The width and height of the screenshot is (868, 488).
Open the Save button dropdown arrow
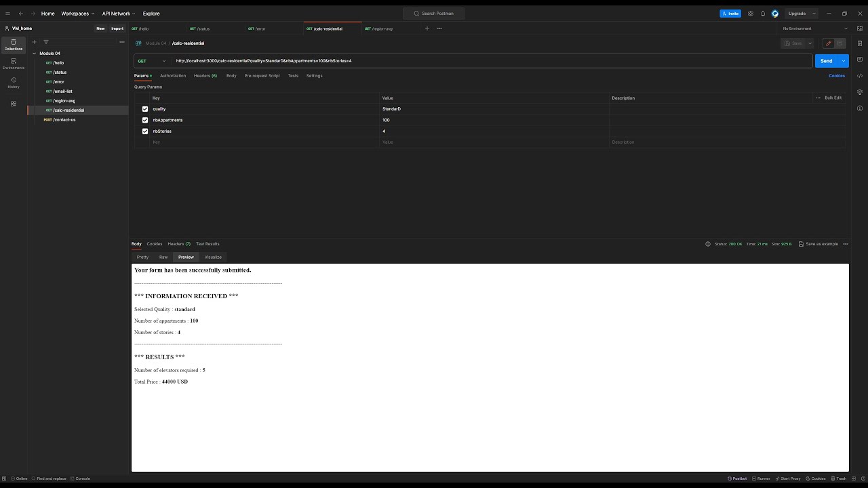[x=810, y=43]
